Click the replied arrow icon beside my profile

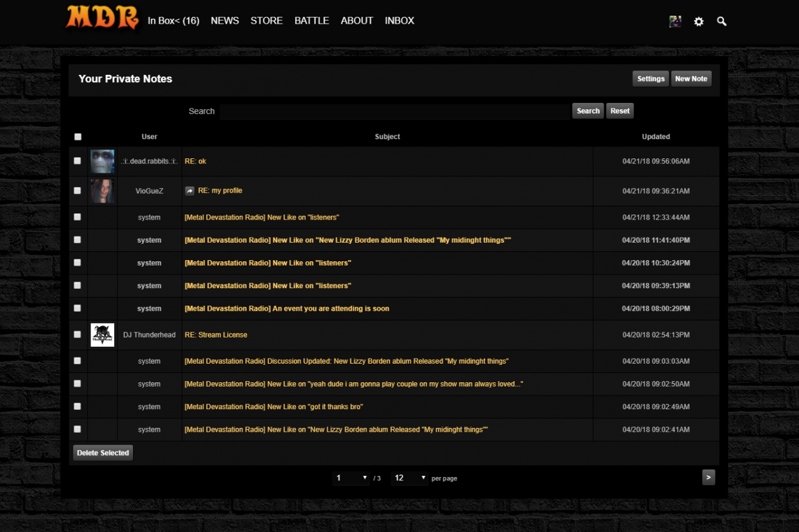tap(190, 191)
